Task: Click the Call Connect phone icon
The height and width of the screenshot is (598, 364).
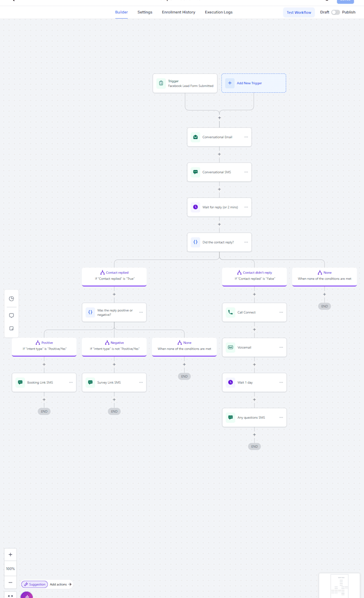Action: [231, 312]
